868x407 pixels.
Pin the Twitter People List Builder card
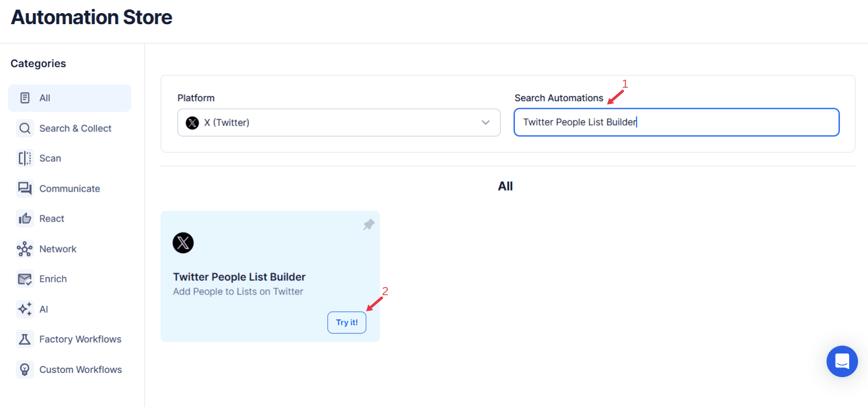(x=368, y=224)
